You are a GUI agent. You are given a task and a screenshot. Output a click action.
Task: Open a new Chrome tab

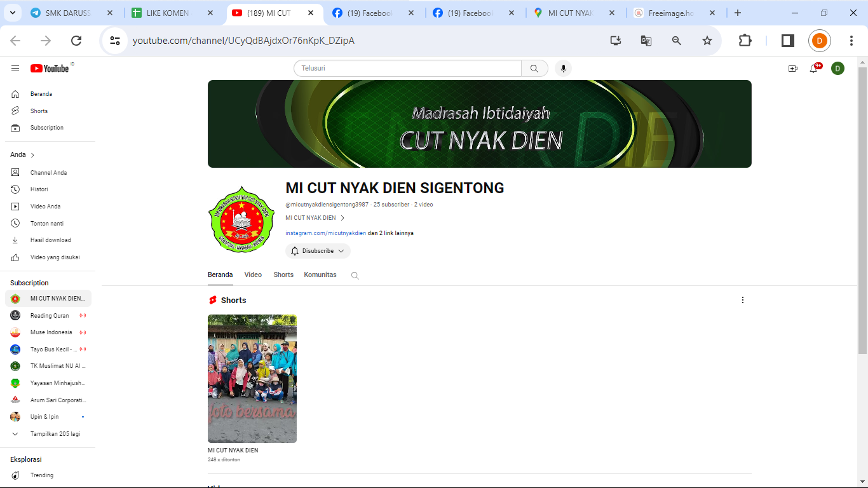click(737, 13)
